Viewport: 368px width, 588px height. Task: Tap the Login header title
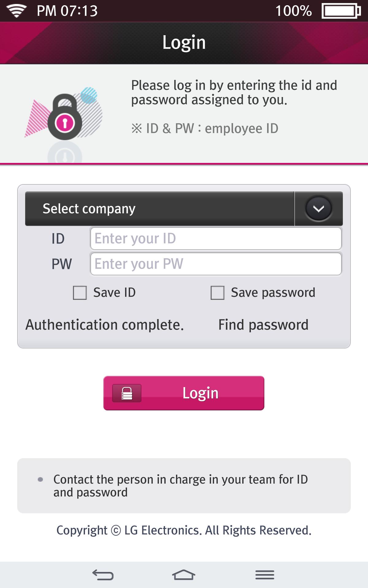point(184,42)
